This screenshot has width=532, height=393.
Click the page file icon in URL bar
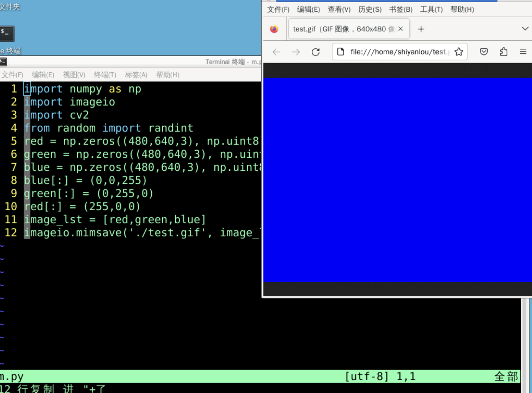pos(340,52)
